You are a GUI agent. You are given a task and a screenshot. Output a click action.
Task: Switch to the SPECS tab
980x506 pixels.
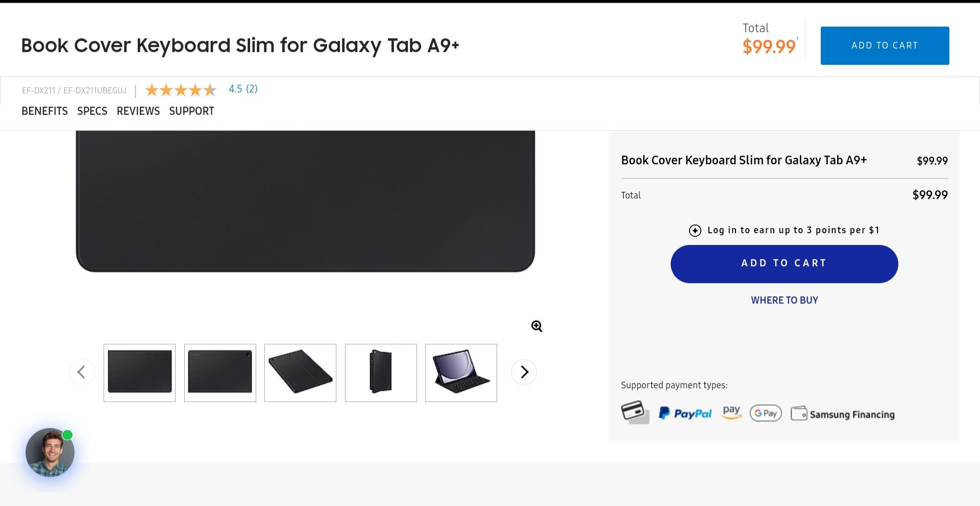pyautogui.click(x=92, y=111)
